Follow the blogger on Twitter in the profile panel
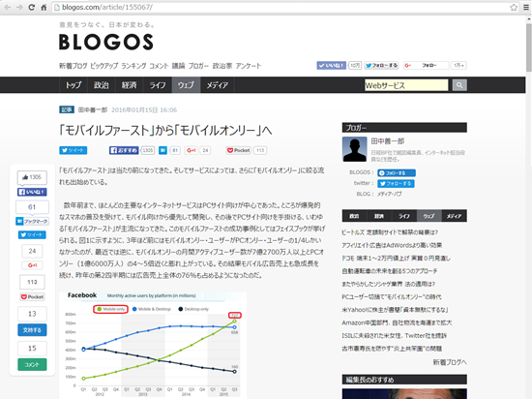The image size is (532, 399). 396,184
